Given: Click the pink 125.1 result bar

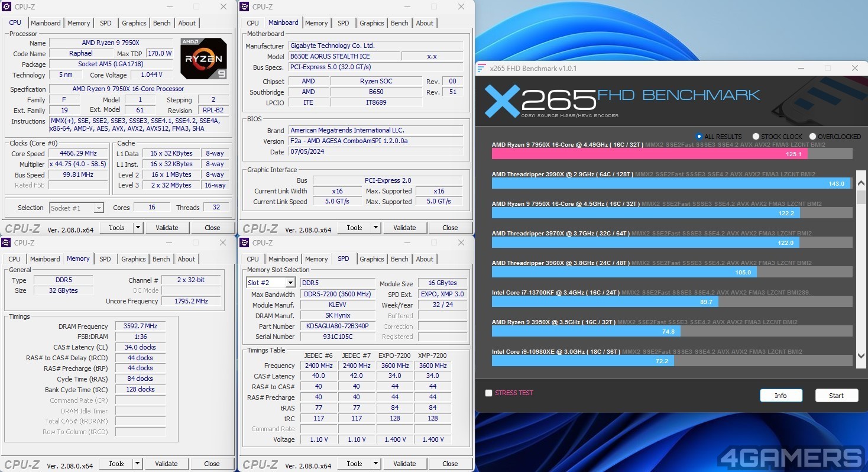Looking at the screenshot, I should coord(649,154).
